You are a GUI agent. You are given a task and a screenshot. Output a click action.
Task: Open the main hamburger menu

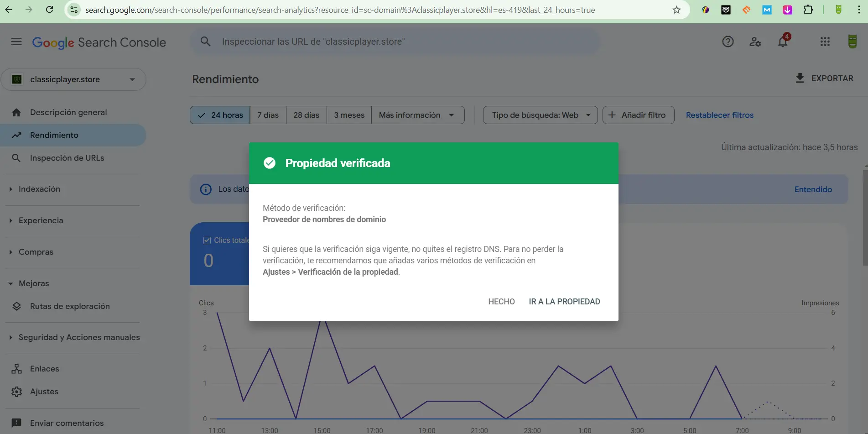16,42
